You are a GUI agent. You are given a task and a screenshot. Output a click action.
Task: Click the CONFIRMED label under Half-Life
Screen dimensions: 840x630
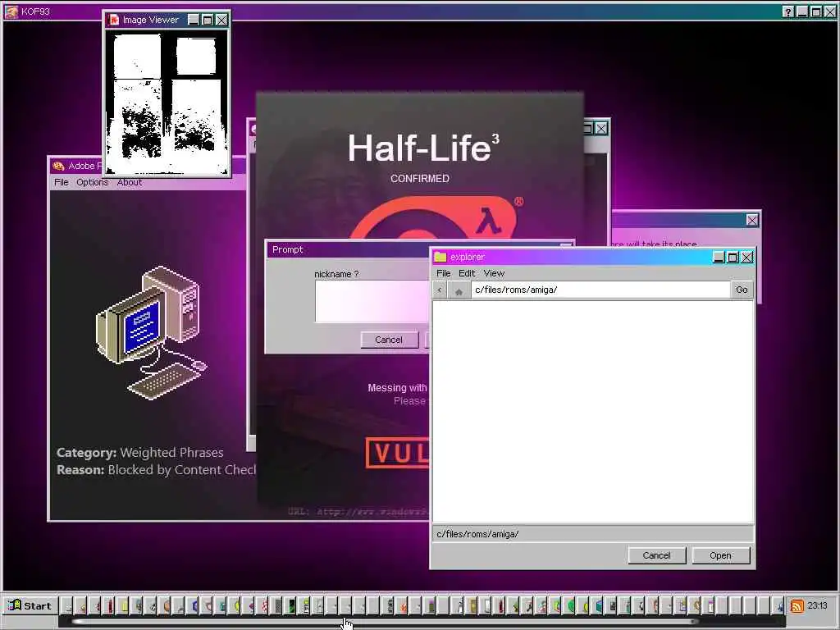pyautogui.click(x=419, y=178)
